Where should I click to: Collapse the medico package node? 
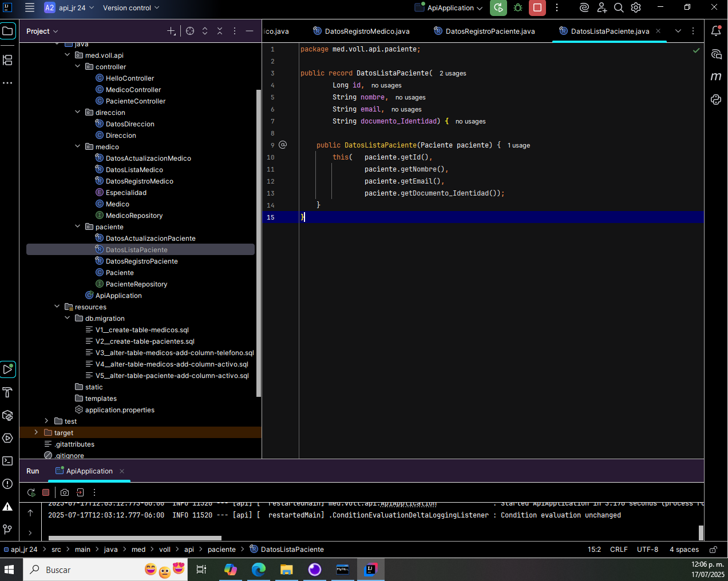pyautogui.click(x=78, y=146)
